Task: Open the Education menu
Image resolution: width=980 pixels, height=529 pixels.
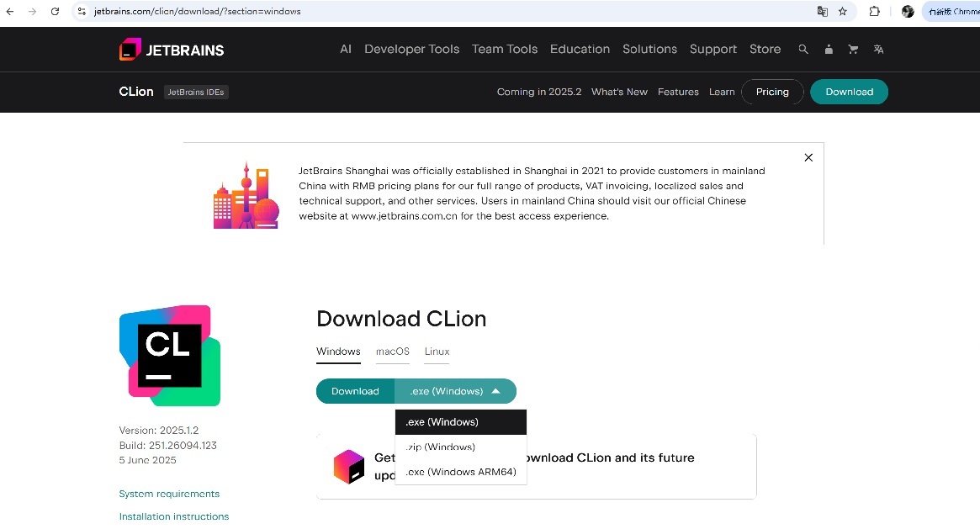Action: [x=580, y=49]
